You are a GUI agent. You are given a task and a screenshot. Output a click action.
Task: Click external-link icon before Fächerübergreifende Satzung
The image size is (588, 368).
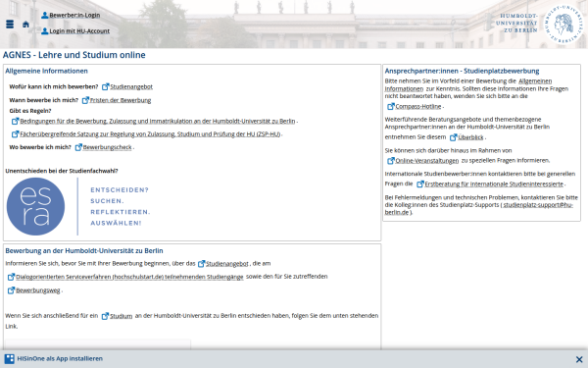[x=15, y=134]
